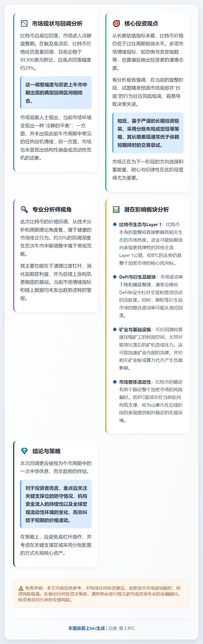Click the blue diamond bullet before 矿业与基础设施
The height and width of the screenshot is (644, 203).
click(115, 329)
